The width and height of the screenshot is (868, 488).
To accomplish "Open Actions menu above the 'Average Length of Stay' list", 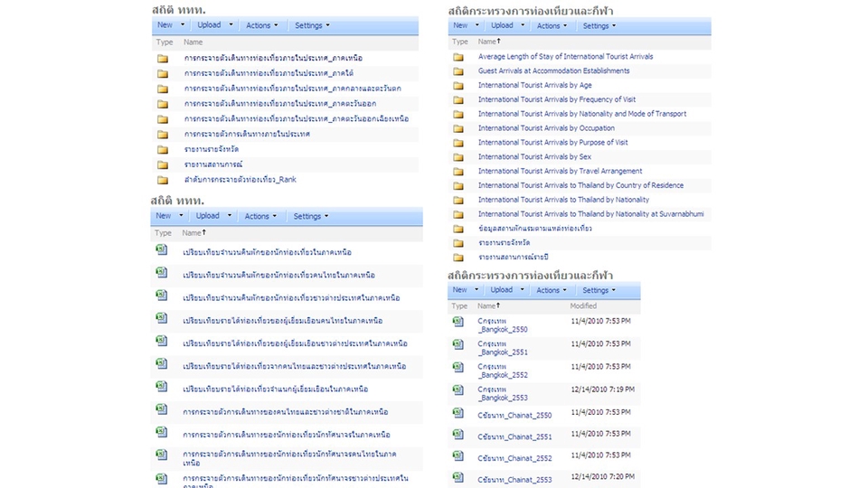I will (552, 26).
